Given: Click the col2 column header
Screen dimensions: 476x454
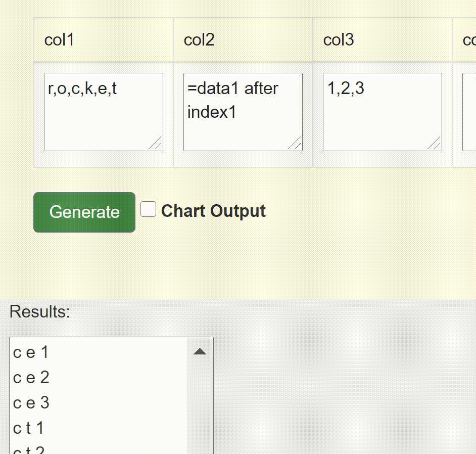Looking at the screenshot, I should click(243, 40).
